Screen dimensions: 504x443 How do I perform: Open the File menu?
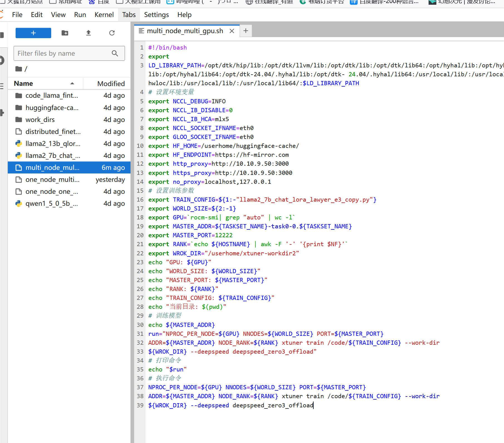pos(17,15)
